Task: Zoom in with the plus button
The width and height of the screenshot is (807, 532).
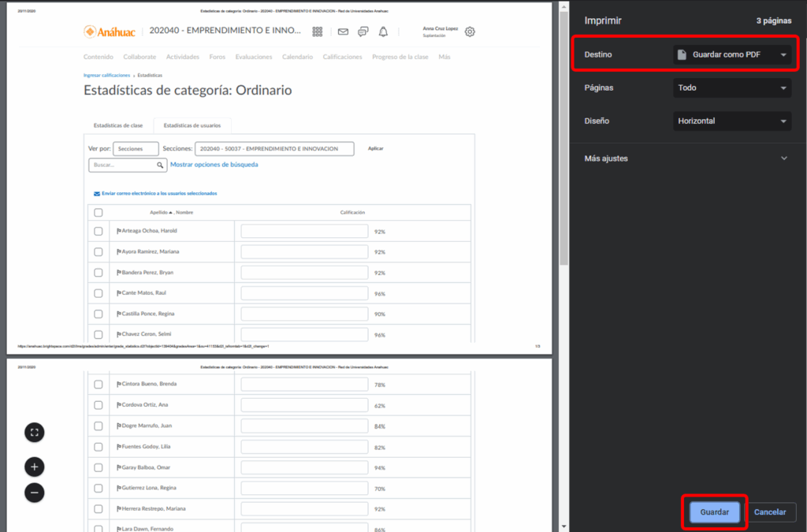Action: point(34,467)
